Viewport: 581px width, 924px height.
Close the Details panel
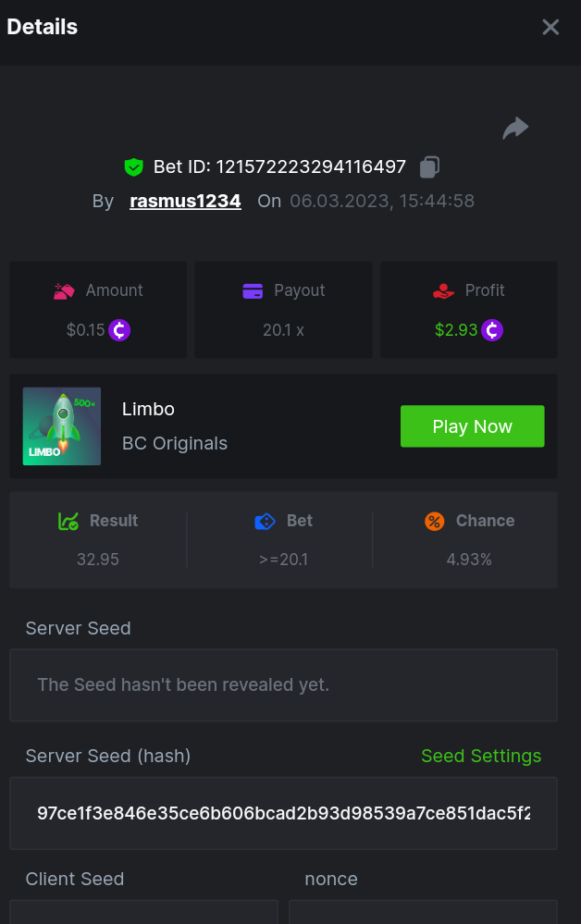point(550,27)
